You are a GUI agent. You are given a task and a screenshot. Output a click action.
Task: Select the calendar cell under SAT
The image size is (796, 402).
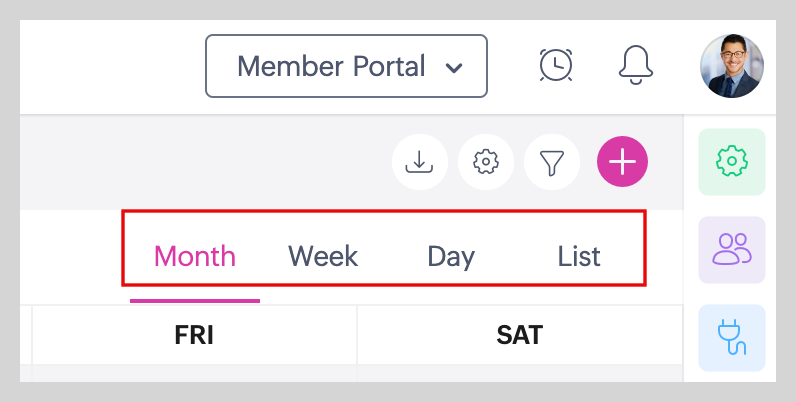(x=519, y=372)
